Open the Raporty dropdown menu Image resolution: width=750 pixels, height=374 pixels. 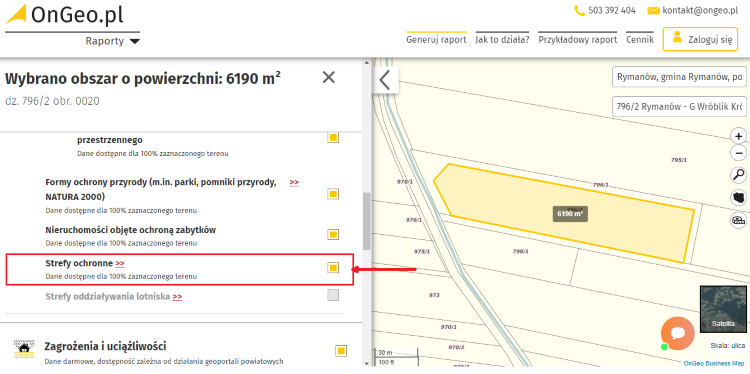coord(112,41)
